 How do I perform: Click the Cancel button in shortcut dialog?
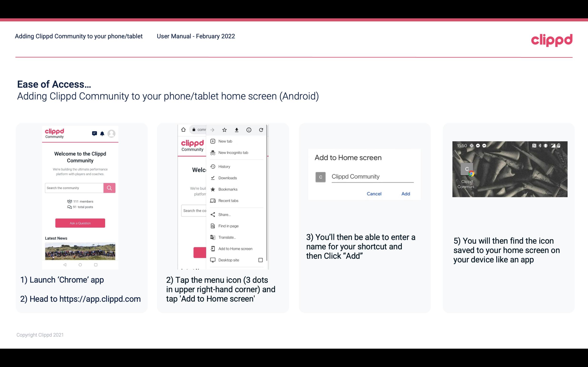point(374,194)
